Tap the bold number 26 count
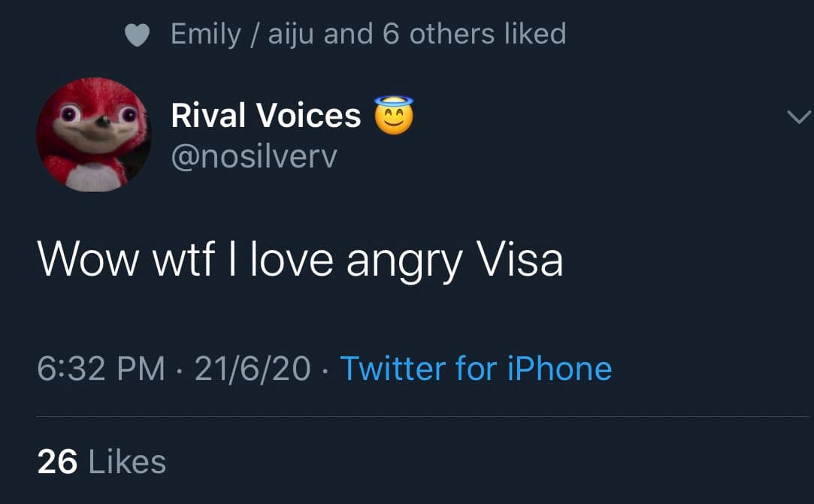Screen dimensions: 814x504 (57, 461)
